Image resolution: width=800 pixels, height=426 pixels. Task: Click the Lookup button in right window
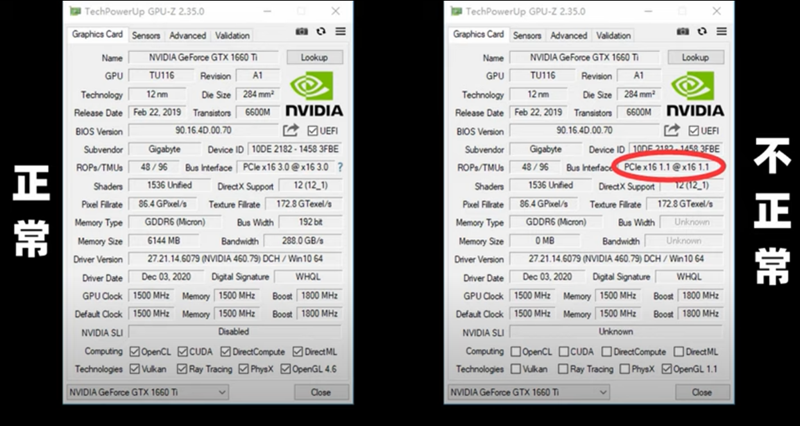[x=695, y=57]
